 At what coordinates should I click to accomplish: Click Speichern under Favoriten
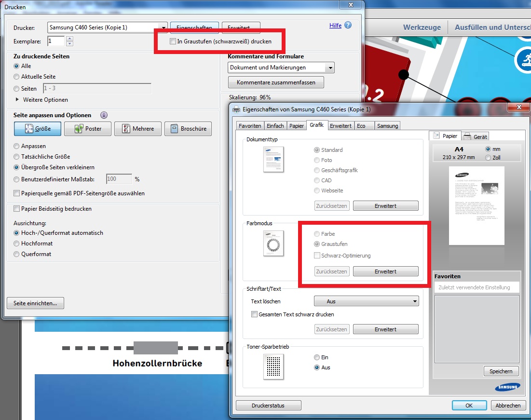[x=501, y=371]
